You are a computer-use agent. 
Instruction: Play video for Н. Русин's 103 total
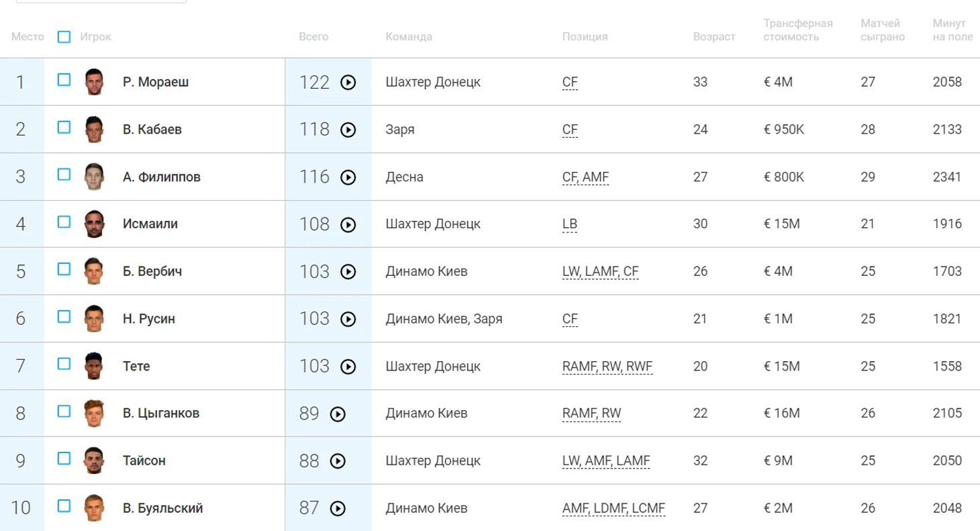(348, 319)
